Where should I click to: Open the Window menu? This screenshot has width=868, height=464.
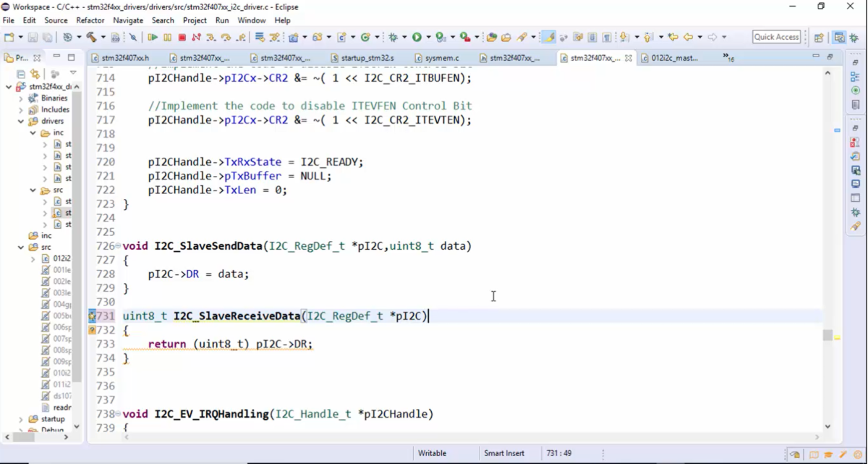252,20
